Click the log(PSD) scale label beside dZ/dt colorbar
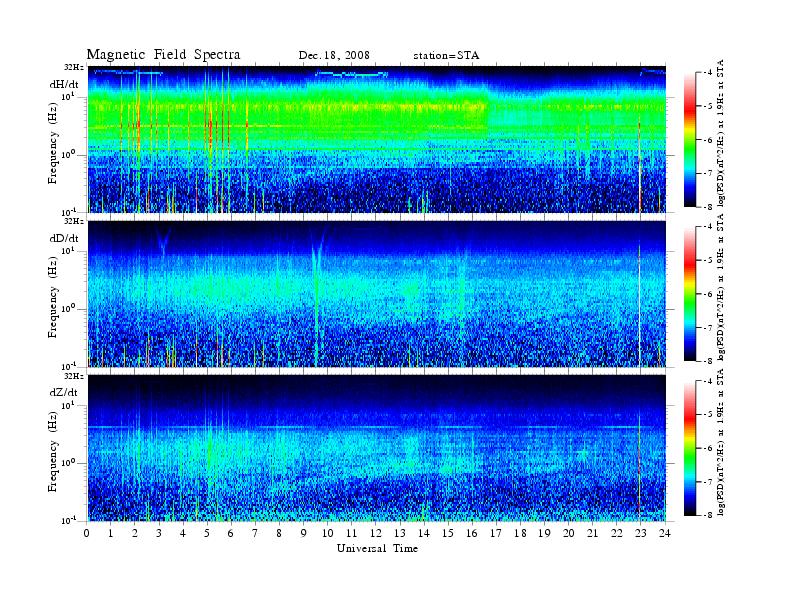This screenshot has width=792, height=612. (x=720, y=442)
